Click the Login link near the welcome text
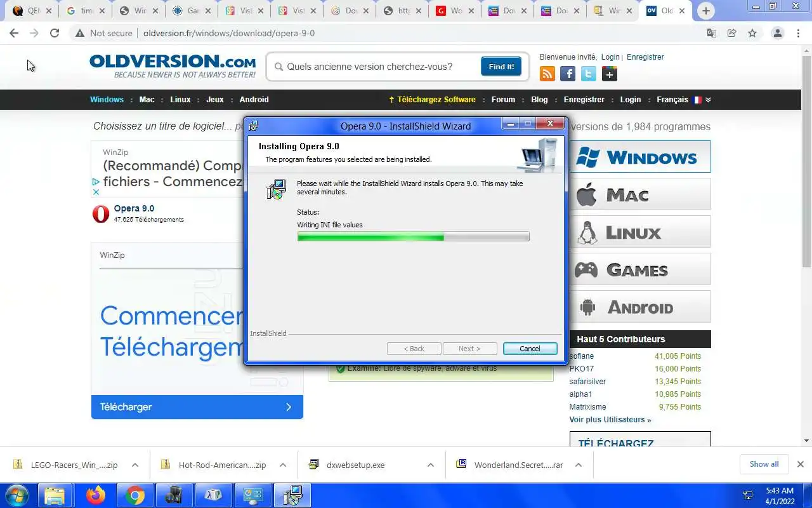812x508 pixels. pos(610,57)
